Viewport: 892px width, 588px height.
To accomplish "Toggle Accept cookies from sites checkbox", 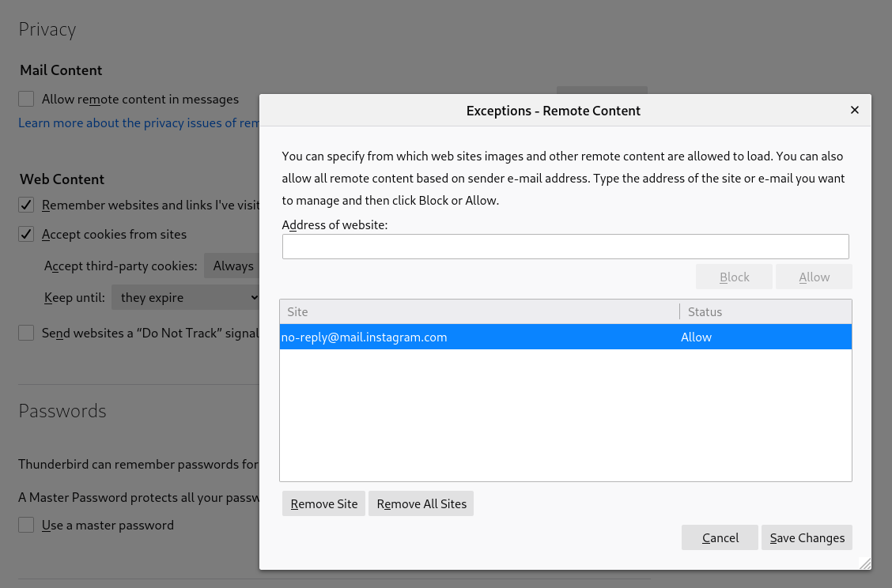I will [x=27, y=234].
